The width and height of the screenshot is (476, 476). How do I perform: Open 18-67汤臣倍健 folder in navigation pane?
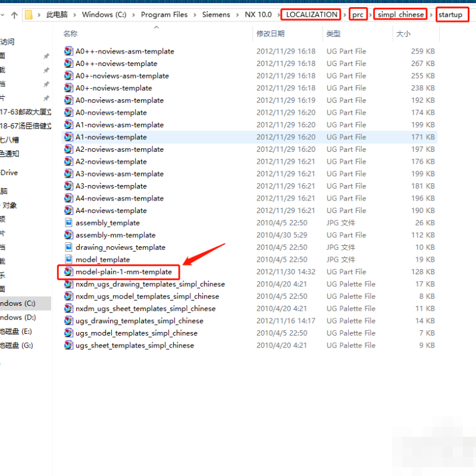(x=26, y=126)
